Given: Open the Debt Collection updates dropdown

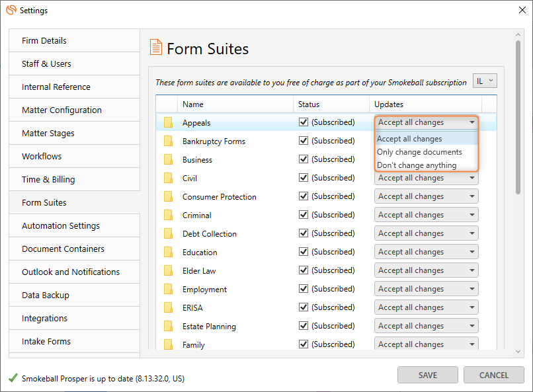Looking at the screenshot, I should click(427, 233).
